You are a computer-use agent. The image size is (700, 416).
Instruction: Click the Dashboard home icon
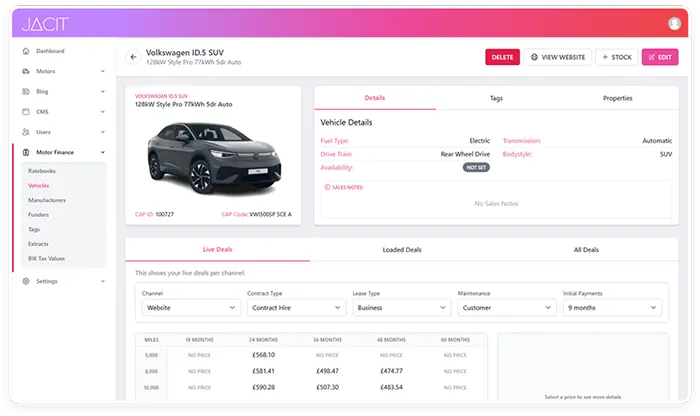[x=26, y=51]
